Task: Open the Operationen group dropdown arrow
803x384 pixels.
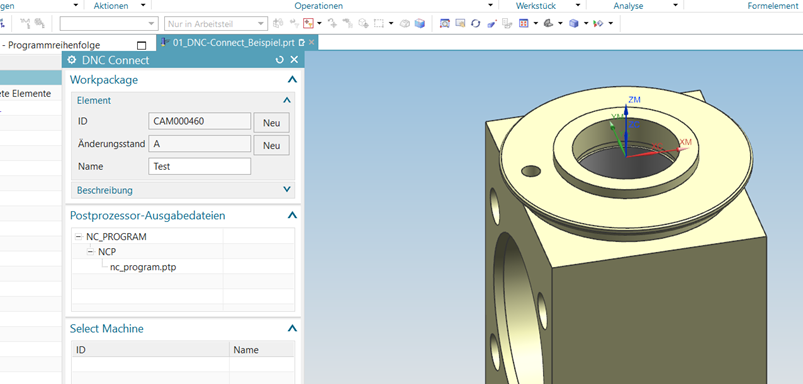Action: 491,5
